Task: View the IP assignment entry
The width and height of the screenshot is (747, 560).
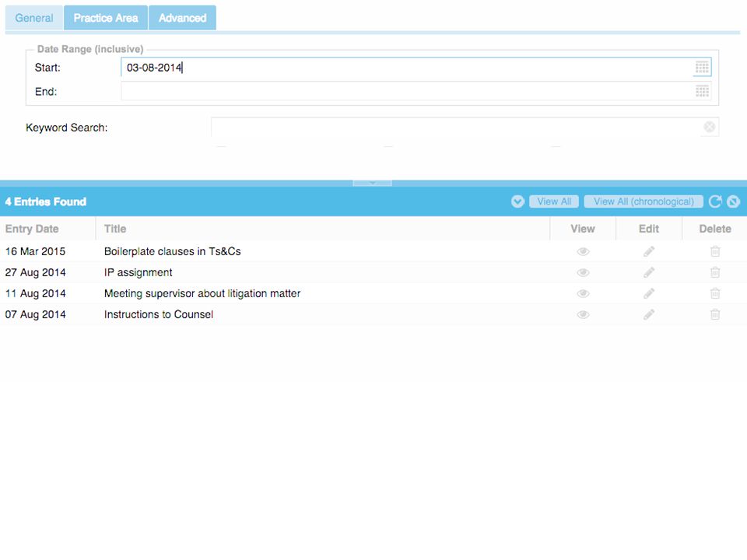Action: pos(583,272)
